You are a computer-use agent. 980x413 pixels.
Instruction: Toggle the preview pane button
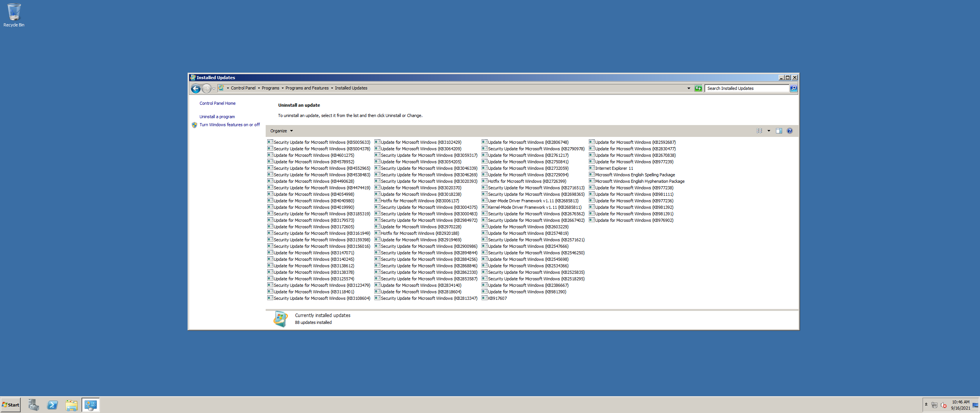(779, 131)
